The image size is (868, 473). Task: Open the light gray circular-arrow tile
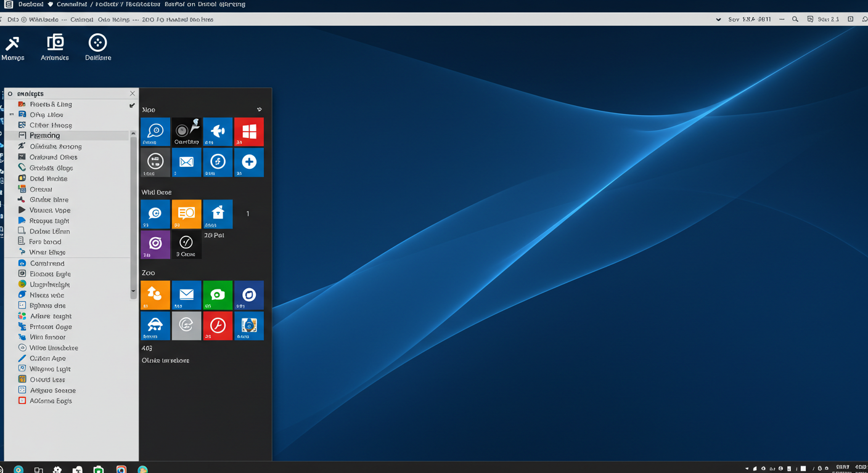pos(186,326)
